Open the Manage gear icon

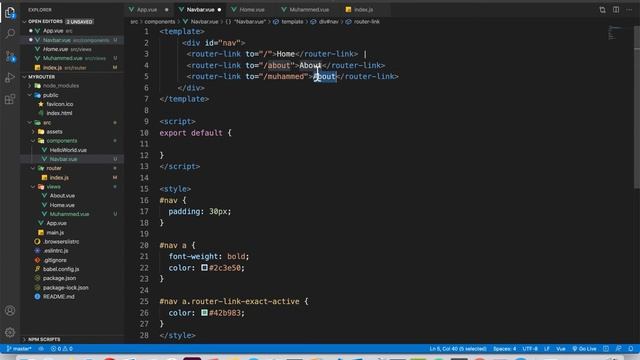click(10, 332)
